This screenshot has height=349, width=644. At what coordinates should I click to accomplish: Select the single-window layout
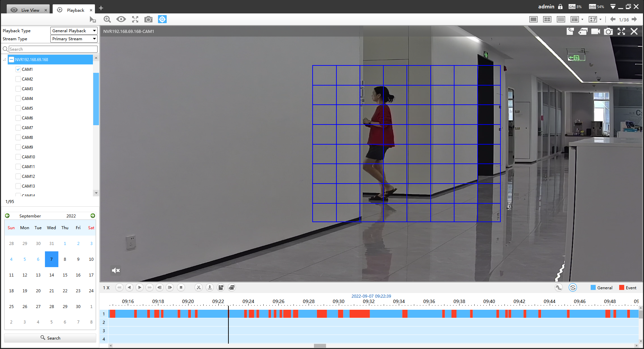point(533,19)
